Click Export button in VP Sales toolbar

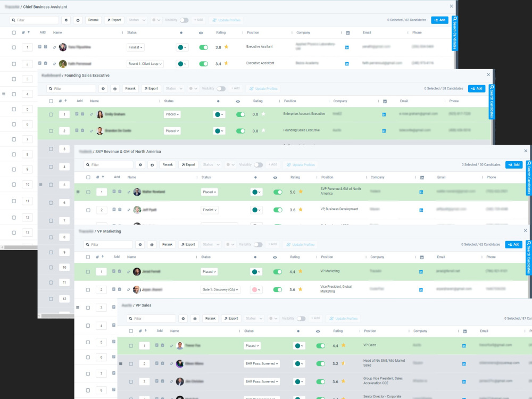(231, 319)
